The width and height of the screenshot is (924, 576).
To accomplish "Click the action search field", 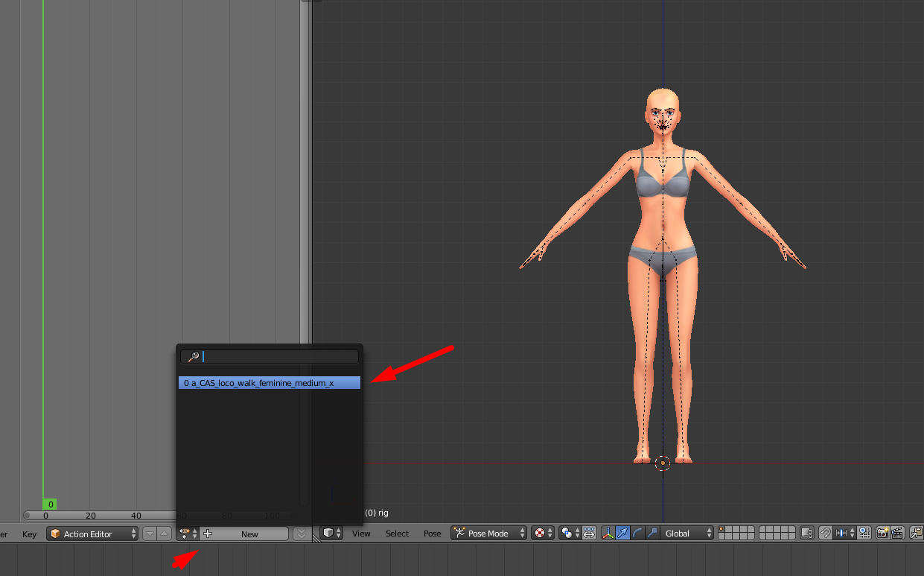I will point(269,357).
